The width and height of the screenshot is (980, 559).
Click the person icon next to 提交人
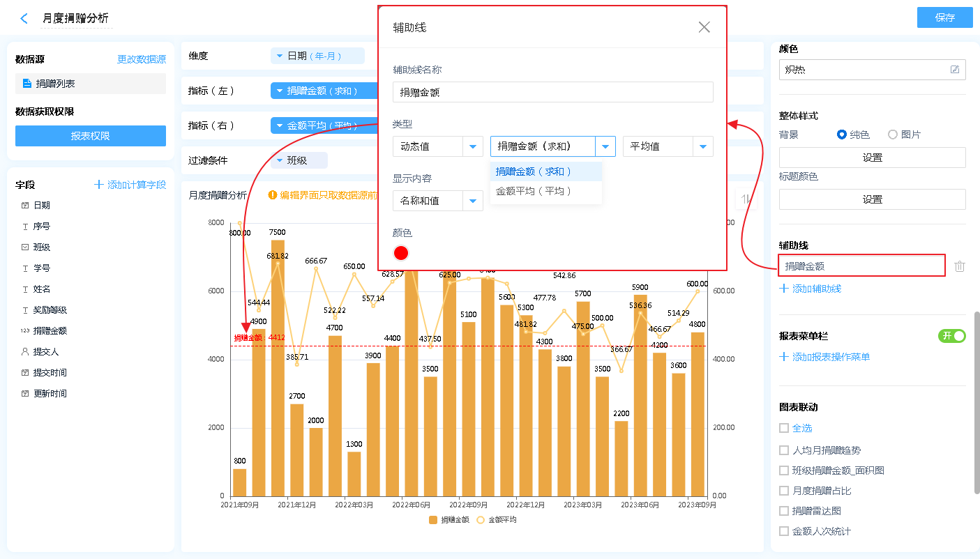coord(25,352)
